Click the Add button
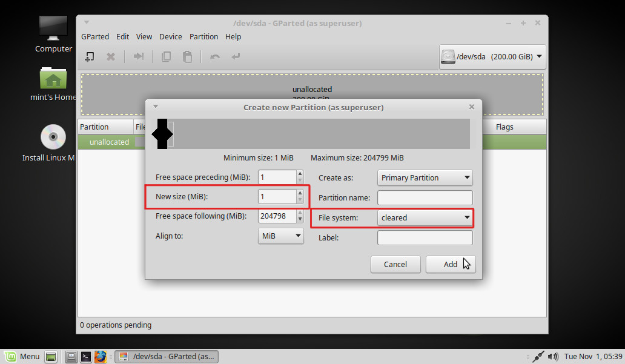 pyautogui.click(x=450, y=264)
